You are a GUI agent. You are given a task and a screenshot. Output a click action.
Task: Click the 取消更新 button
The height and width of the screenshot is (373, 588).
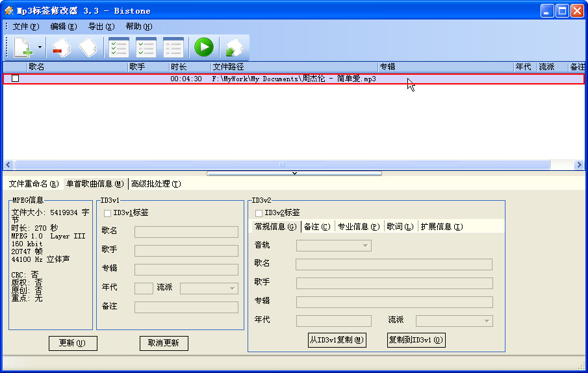pyautogui.click(x=164, y=343)
